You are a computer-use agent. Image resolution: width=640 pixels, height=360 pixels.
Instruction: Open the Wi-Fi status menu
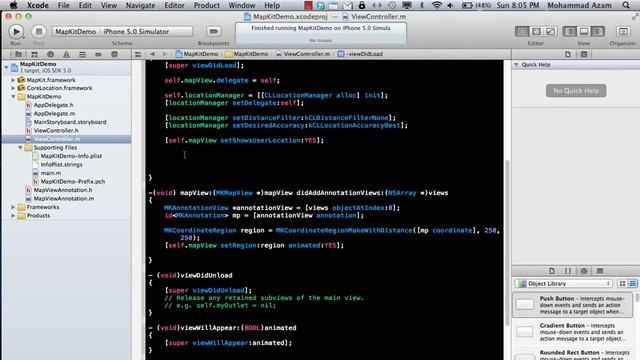437,5
